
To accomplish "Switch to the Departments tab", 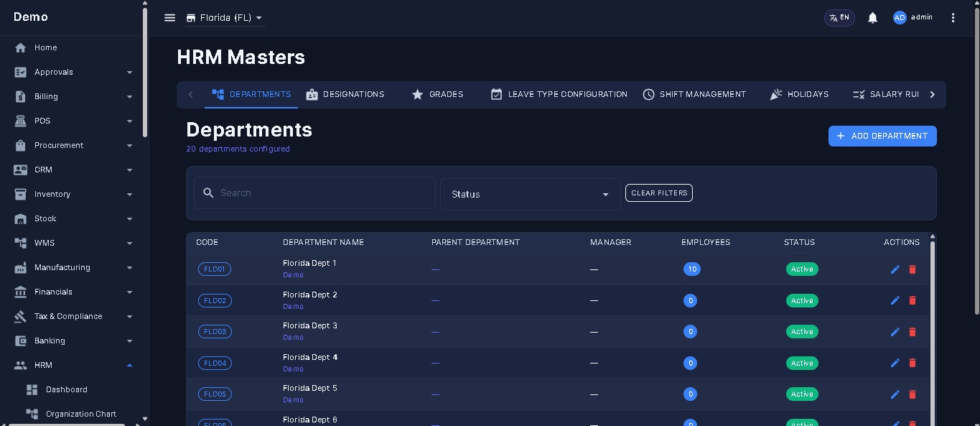I will [x=251, y=94].
